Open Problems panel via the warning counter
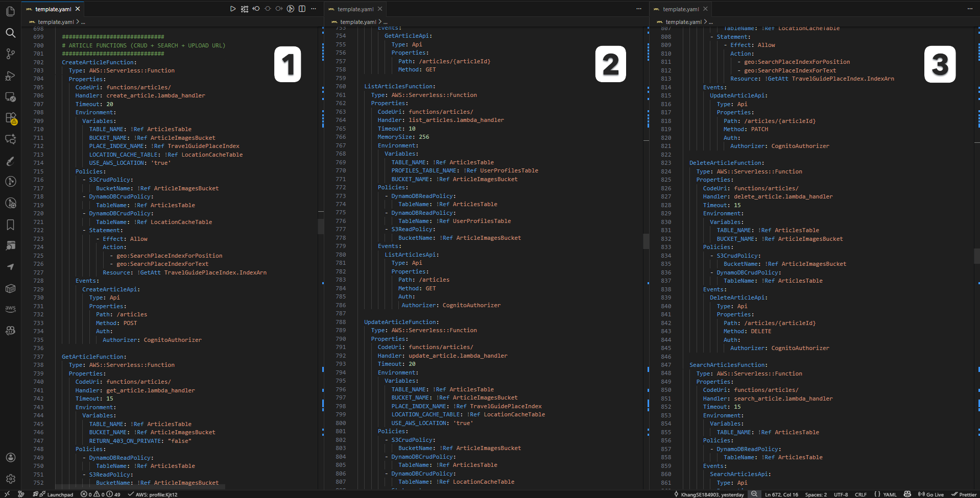 click(x=101, y=494)
